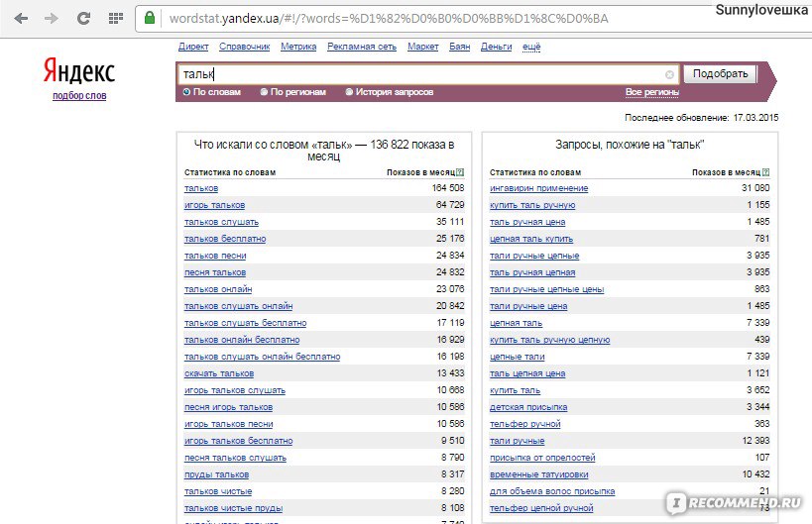Open the 'для объема волос присыпка' link
Image resolution: width=812 pixels, height=524 pixels.
point(552,491)
